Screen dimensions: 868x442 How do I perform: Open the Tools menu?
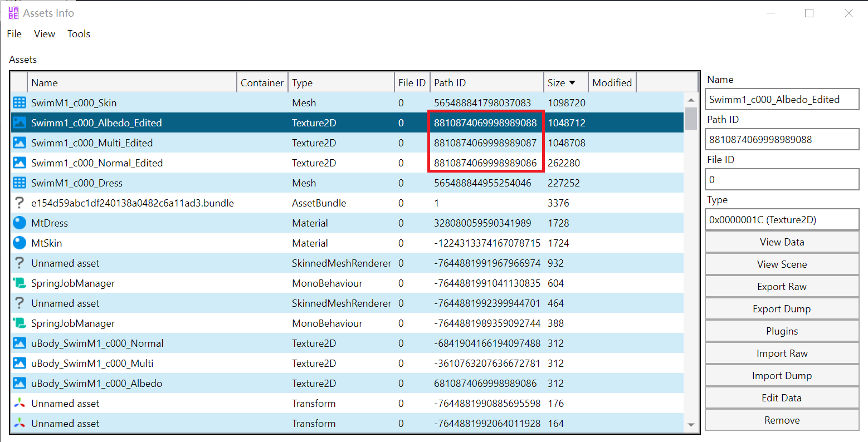pos(79,34)
